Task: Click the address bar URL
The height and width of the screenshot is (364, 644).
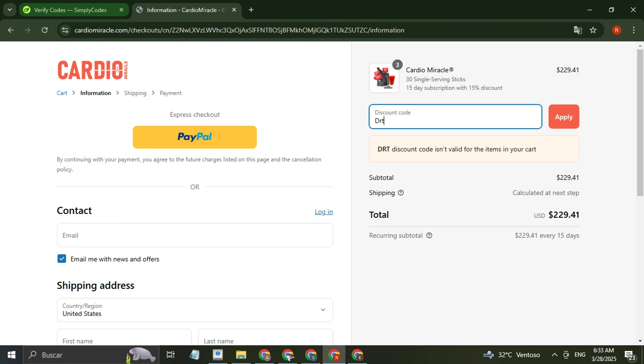Action: [x=239, y=30]
